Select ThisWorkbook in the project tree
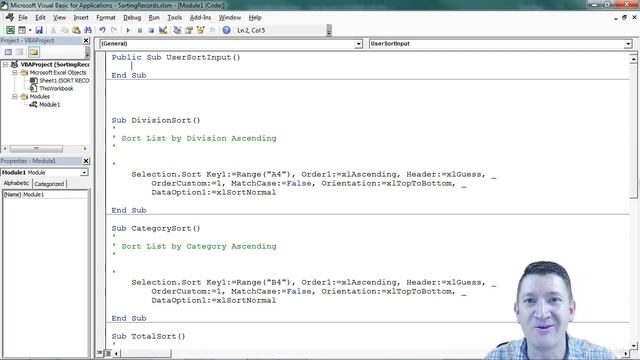 pos(52,89)
